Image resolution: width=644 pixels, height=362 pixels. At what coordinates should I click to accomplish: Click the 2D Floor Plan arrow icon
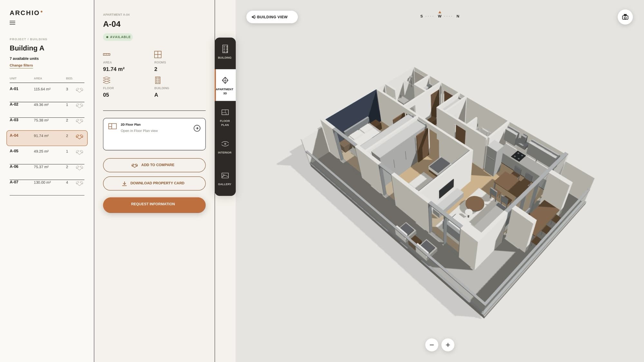(x=197, y=128)
